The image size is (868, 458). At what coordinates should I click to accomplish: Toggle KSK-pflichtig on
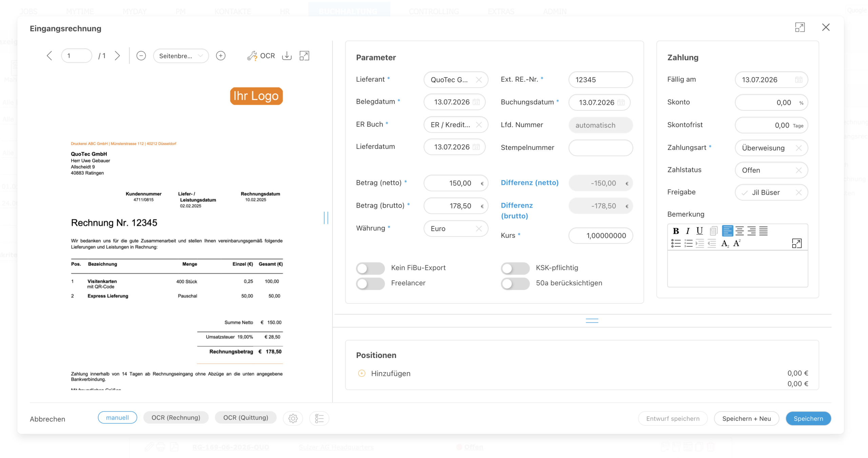[x=515, y=268]
